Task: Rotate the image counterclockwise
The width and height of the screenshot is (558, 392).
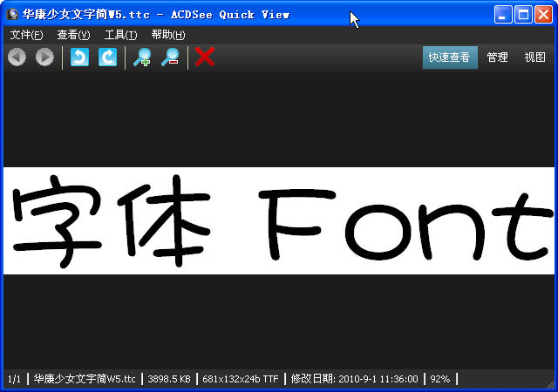Action: point(79,57)
